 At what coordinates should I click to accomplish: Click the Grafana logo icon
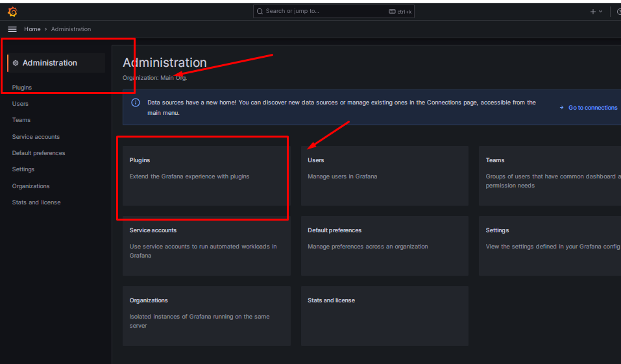pyautogui.click(x=13, y=12)
